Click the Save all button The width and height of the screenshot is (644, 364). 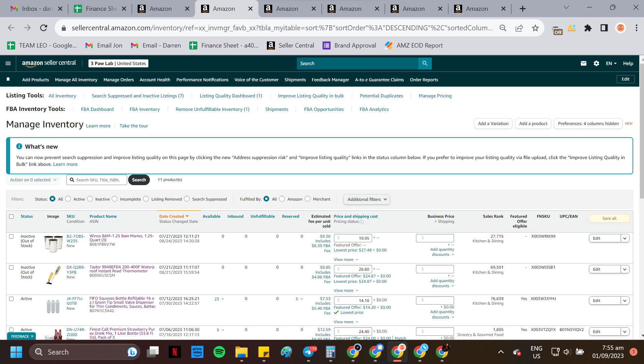(609, 218)
